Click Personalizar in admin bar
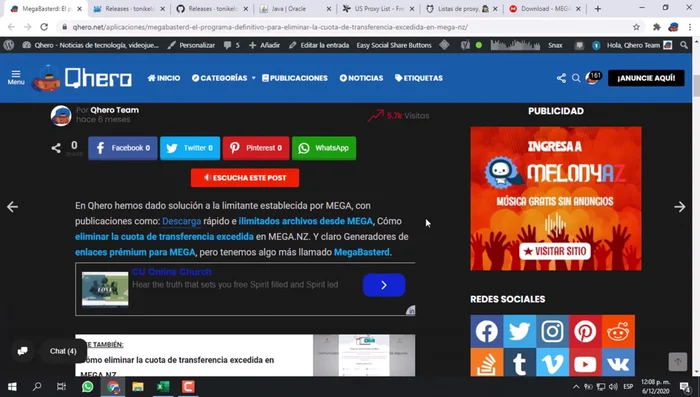 [x=191, y=45]
